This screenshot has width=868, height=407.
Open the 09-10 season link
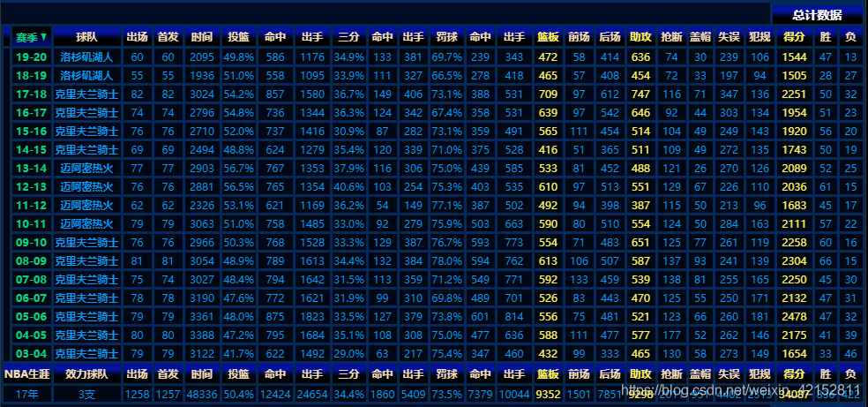32,243
